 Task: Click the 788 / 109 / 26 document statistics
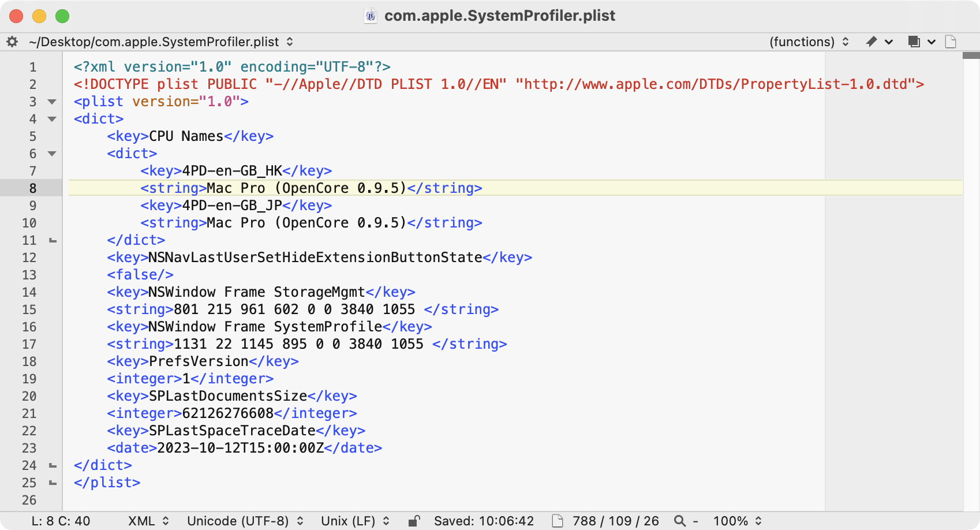(615, 521)
